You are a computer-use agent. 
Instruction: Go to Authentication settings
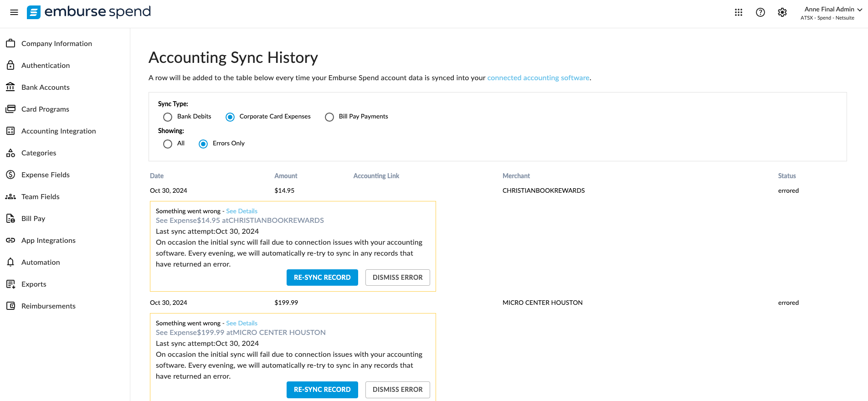coord(46,65)
